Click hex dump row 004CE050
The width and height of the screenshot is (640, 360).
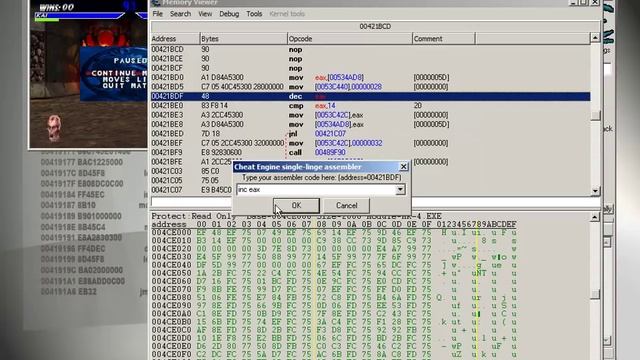[334, 273]
